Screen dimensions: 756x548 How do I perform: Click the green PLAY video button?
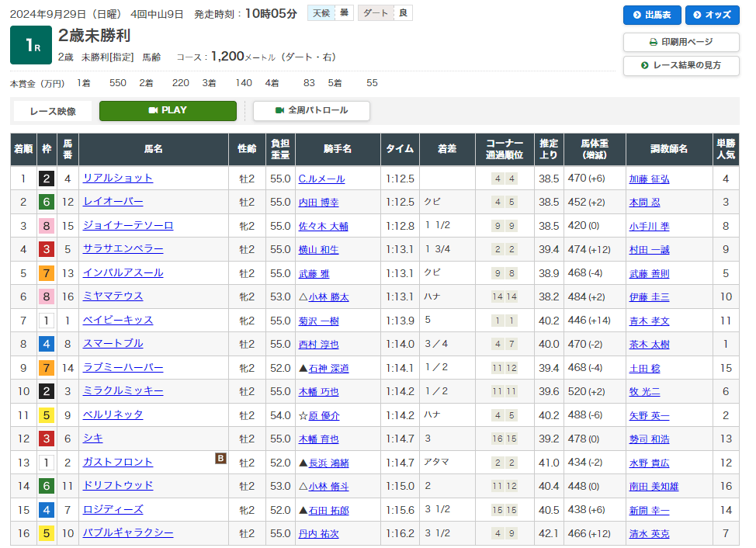click(168, 110)
